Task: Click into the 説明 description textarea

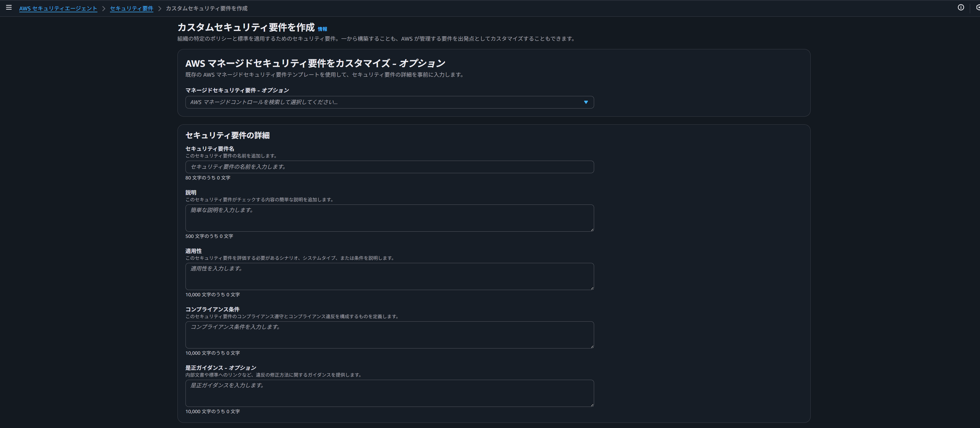Action: pos(389,218)
